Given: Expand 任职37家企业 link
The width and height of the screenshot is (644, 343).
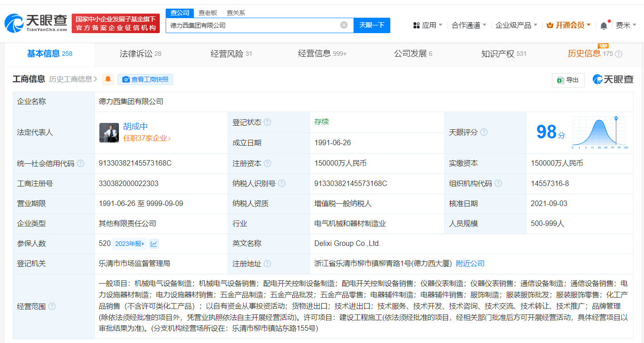Looking at the screenshot, I should point(147,138).
